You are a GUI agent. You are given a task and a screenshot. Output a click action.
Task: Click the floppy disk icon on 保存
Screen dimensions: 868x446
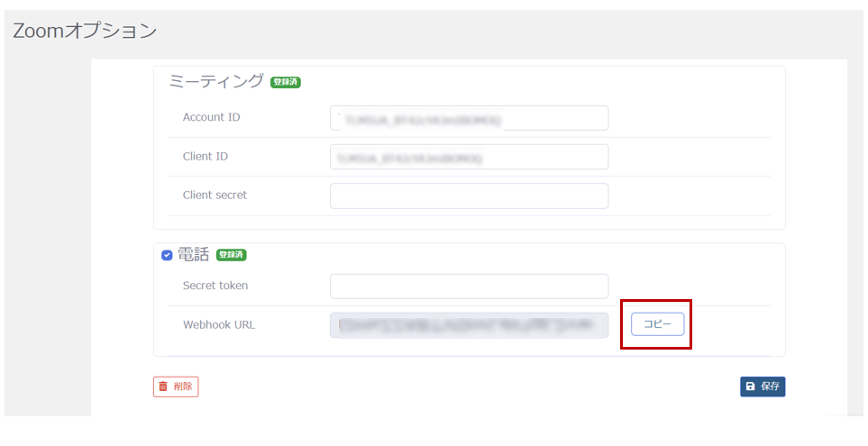(750, 387)
